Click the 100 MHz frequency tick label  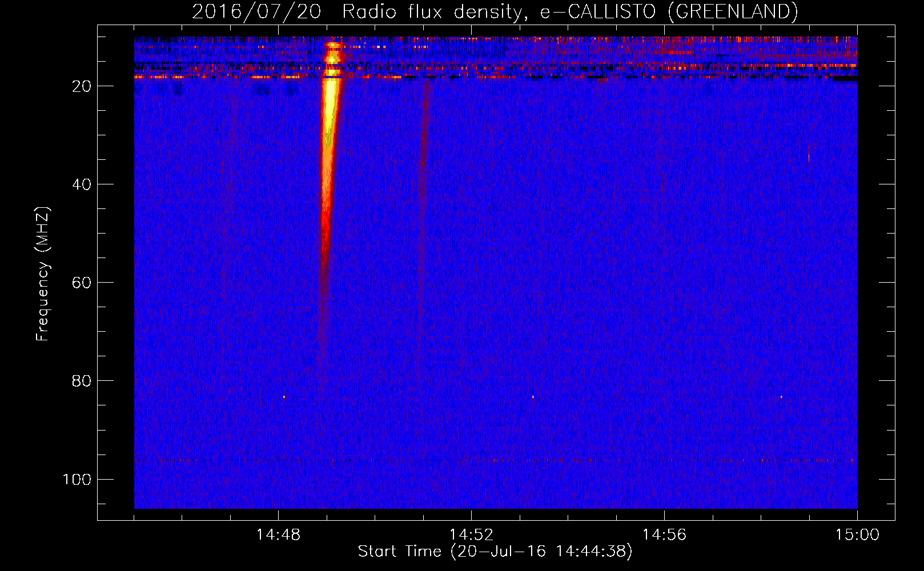tap(77, 479)
